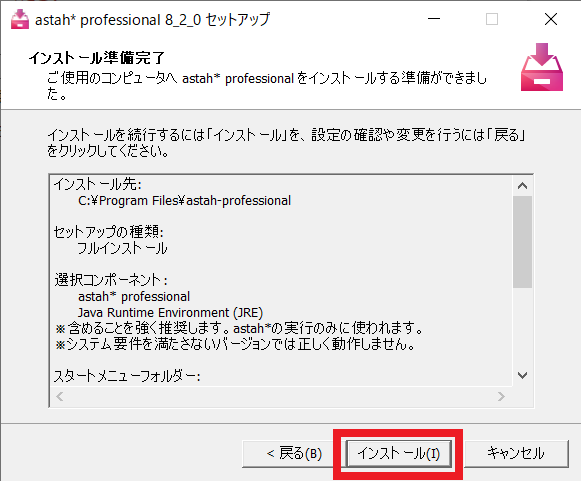Click the Java Runtime Environment (JRE) line
This screenshot has width=581, height=481.
point(170,313)
